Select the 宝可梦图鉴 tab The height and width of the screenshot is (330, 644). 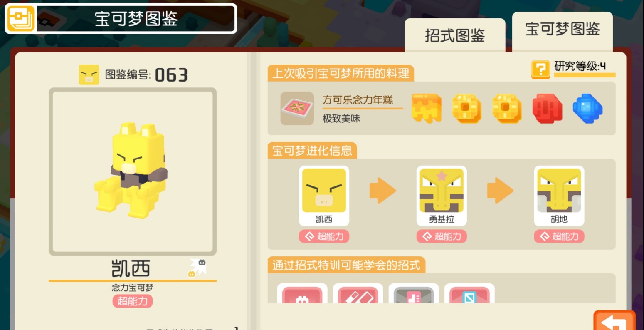pos(563,30)
